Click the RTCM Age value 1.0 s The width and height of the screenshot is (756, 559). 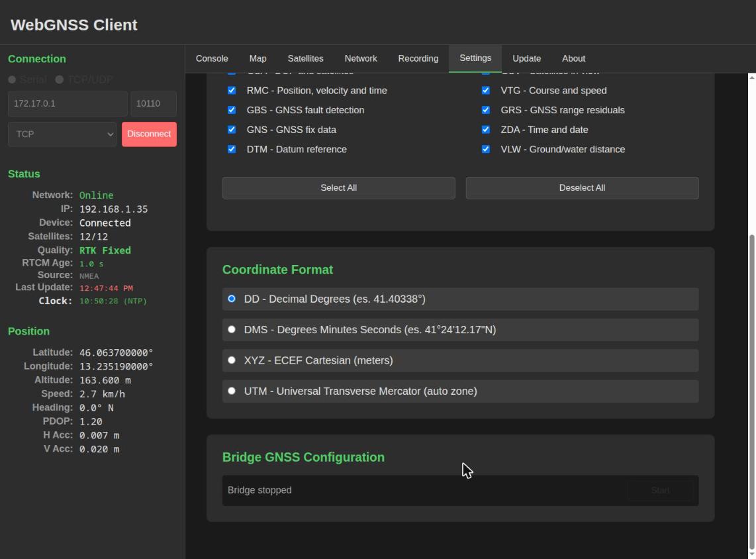(x=91, y=264)
